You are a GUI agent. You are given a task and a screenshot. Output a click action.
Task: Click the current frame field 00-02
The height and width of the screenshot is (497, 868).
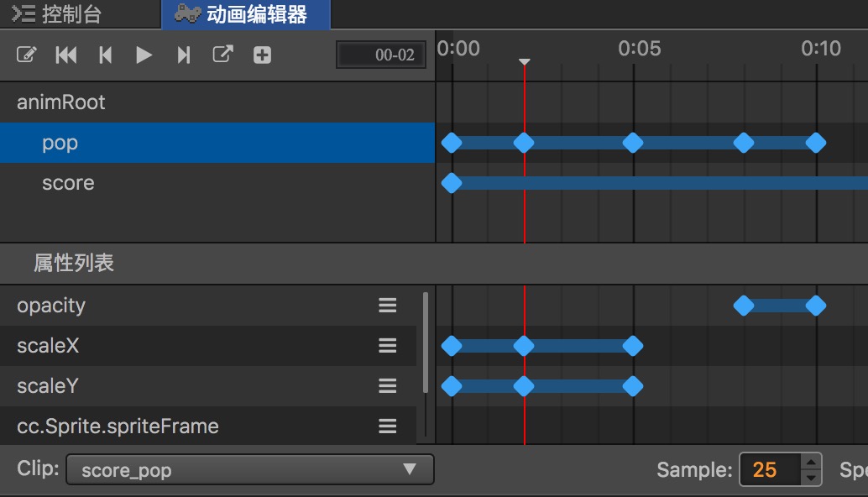(381, 55)
